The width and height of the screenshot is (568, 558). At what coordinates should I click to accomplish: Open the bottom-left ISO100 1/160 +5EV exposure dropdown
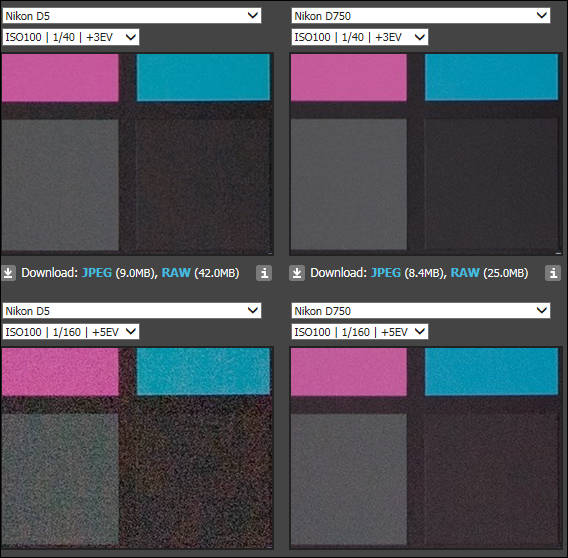[x=71, y=332]
